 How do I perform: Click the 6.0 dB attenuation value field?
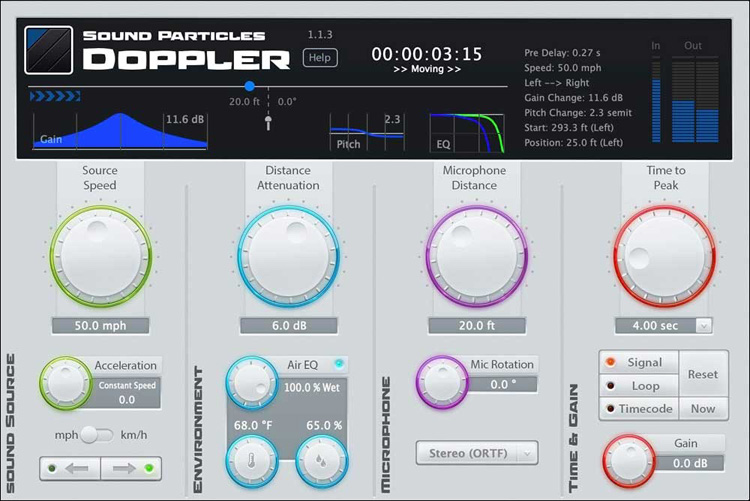288,326
